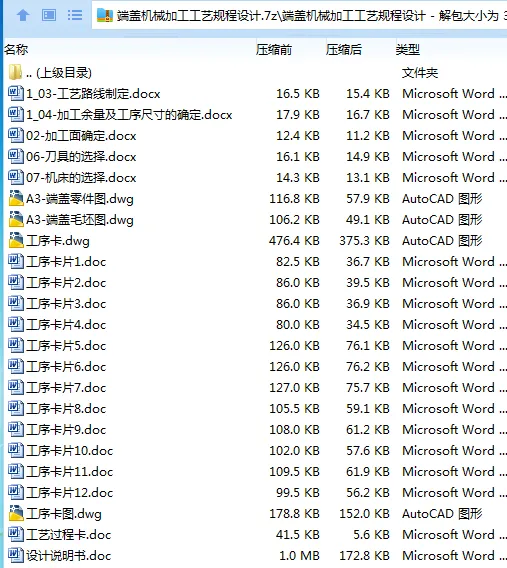Select file name 工艺过程卡.doc
Image resolution: width=507 pixels, height=568 pixels.
pyautogui.click(x=68, y=535)
